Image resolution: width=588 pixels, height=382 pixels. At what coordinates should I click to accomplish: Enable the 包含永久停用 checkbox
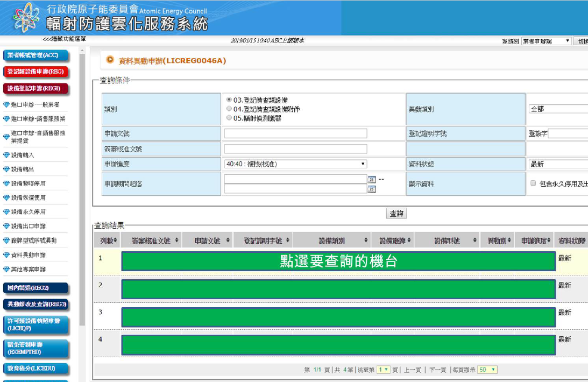533,183
